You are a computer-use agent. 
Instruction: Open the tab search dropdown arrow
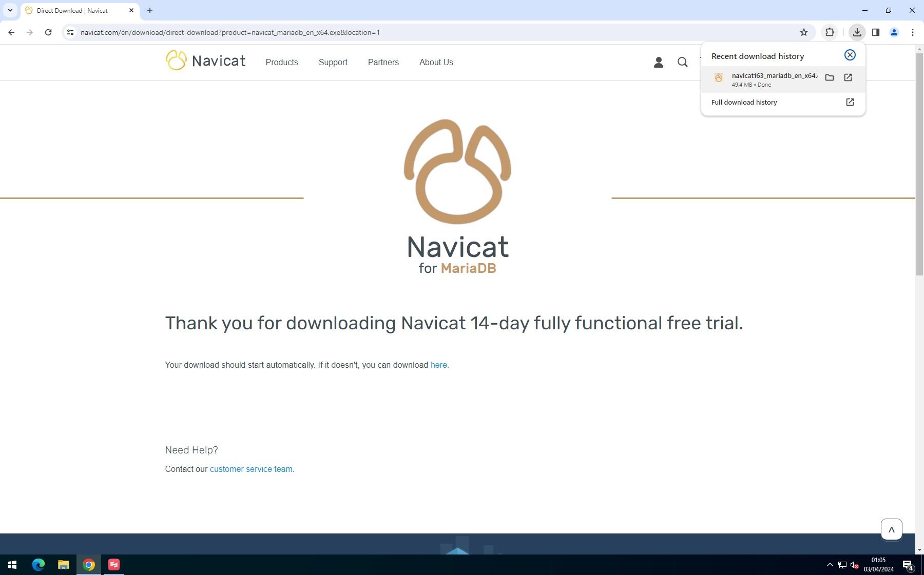coord(10,10)
